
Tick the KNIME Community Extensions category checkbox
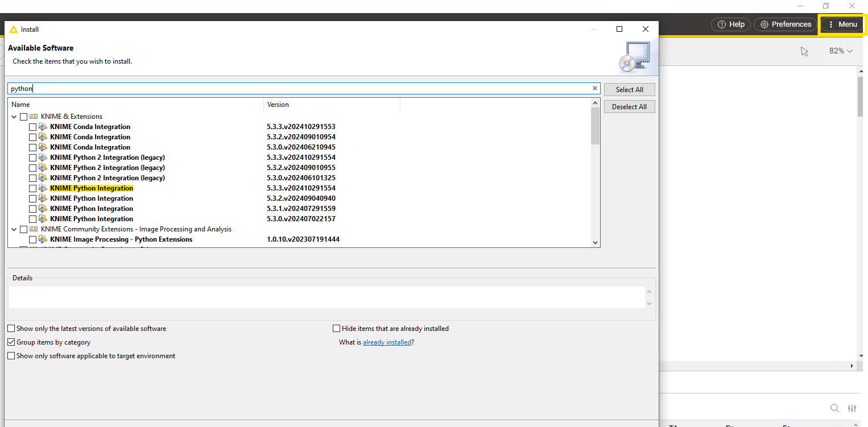[x=23, y=229]
